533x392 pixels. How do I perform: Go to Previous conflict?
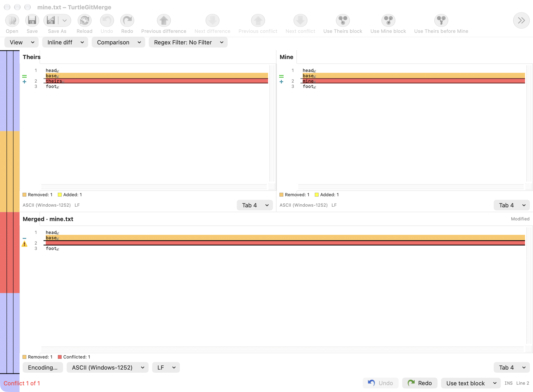pyautogui.click(x=258, y=21)
